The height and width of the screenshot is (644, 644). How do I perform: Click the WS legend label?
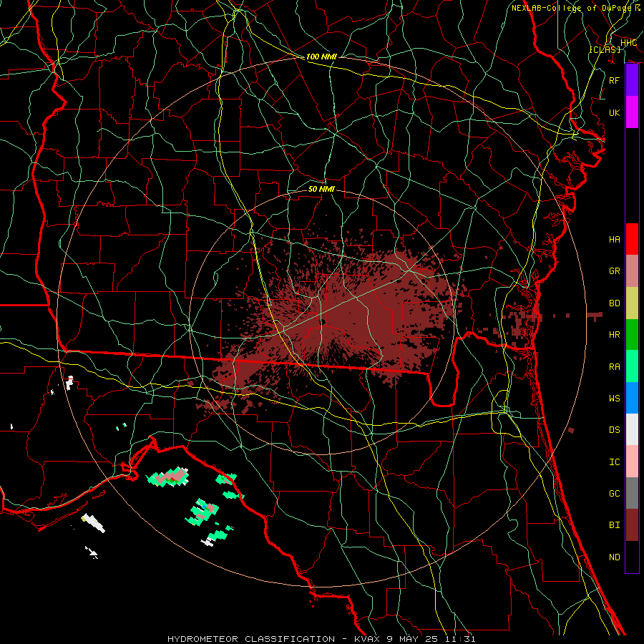pyautogui.click(x=615, y=398)
